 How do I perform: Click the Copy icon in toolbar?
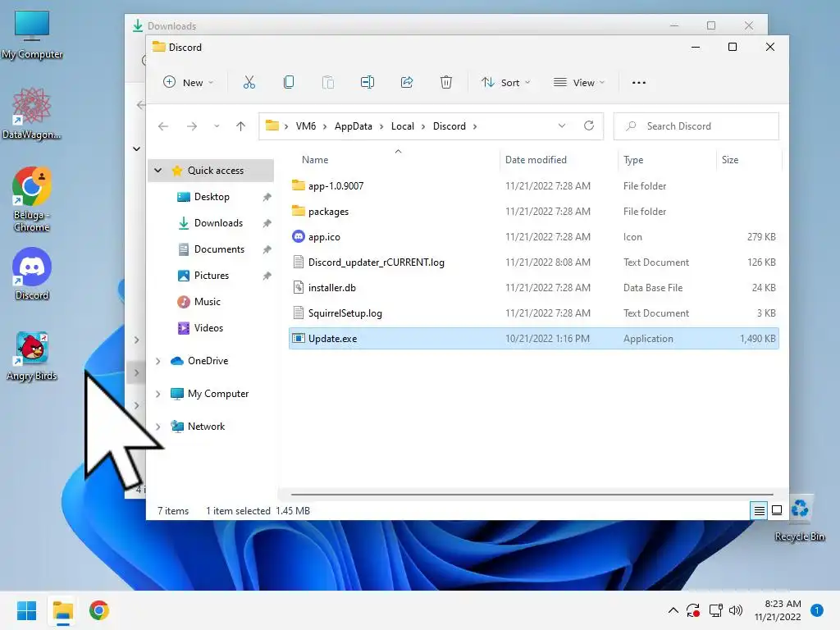(x=288, y=83)
